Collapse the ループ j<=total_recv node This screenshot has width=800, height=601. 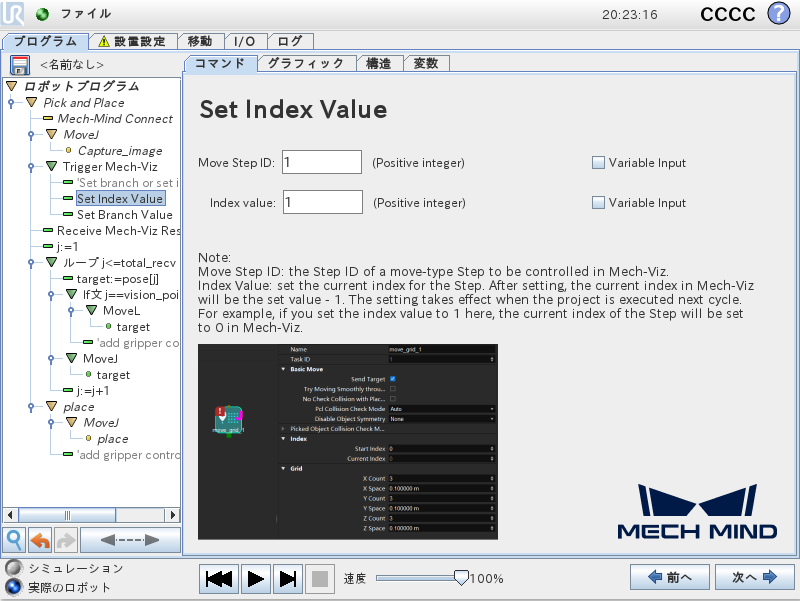(x=52, y=262)
